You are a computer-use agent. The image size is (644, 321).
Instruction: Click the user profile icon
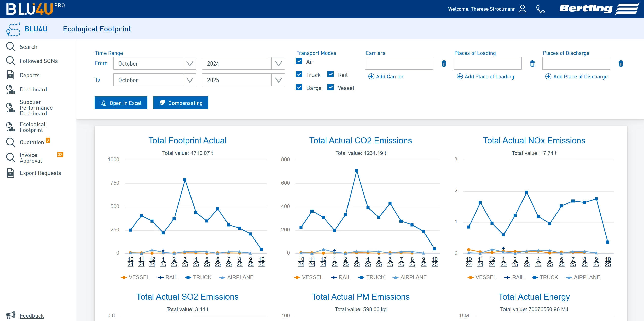point(522,9)
